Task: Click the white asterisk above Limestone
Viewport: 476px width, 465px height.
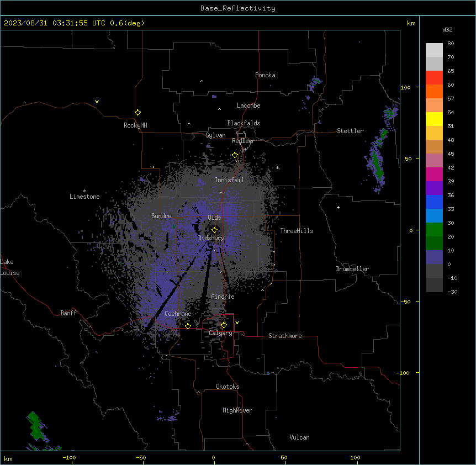Action: pyautogui.click(x=84, y=191)
